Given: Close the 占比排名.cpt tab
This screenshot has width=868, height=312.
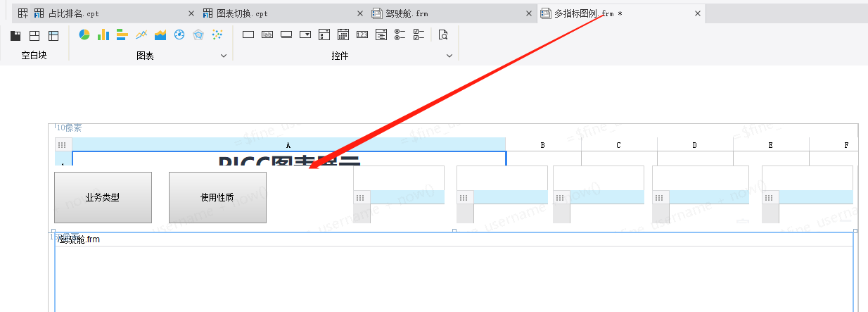Looking at the screenshot, I should click(191, 13).
